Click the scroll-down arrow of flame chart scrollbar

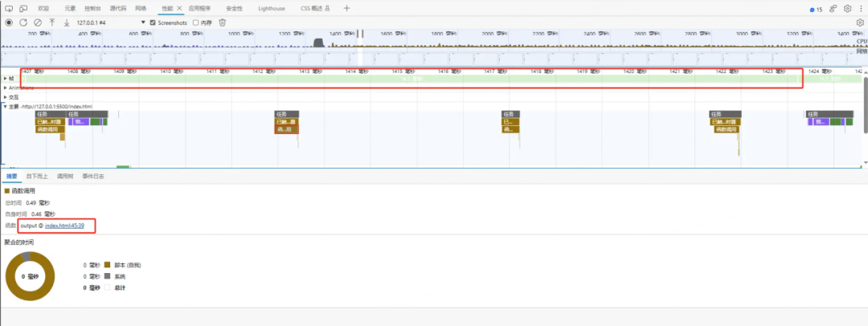pos(865,164)
